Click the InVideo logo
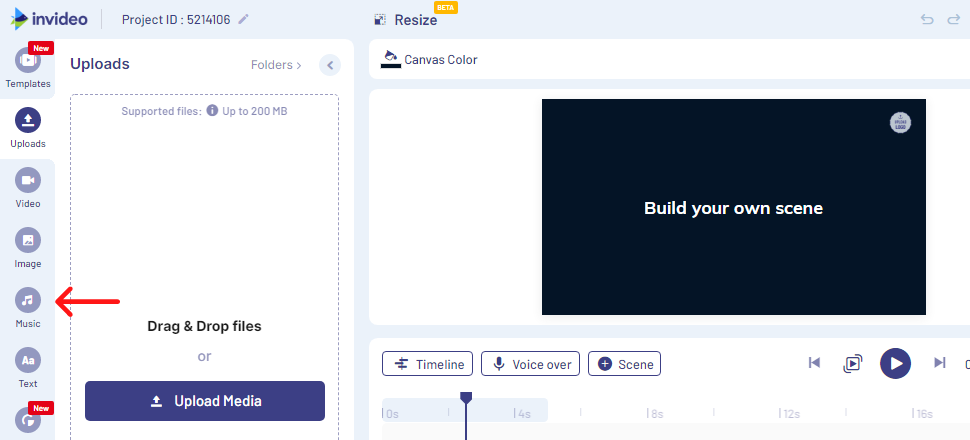 pyautogui.click(x=49, y=19)
